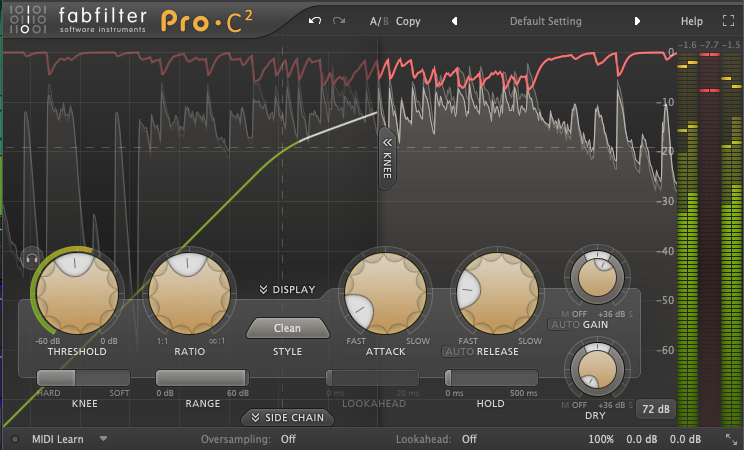Click the redo arrow icon

(x=339, y=21)
